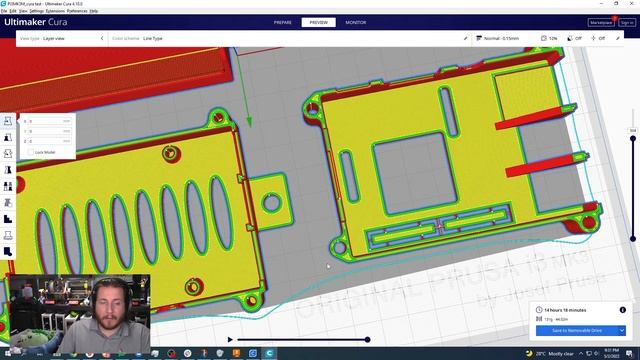The height and width of the screenshot is (360, 640).
Task: Click the weather widget in taskbar
Action: click(x=549, y=353)
